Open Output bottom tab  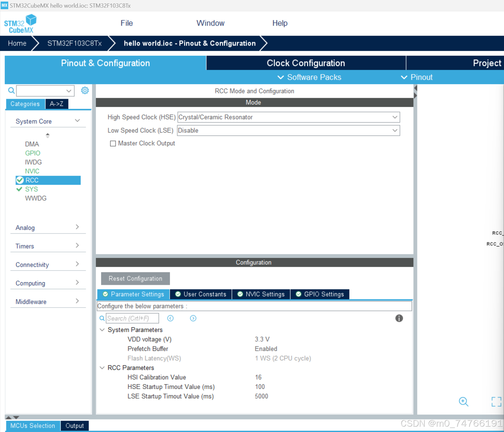click(x=75, y=426)
